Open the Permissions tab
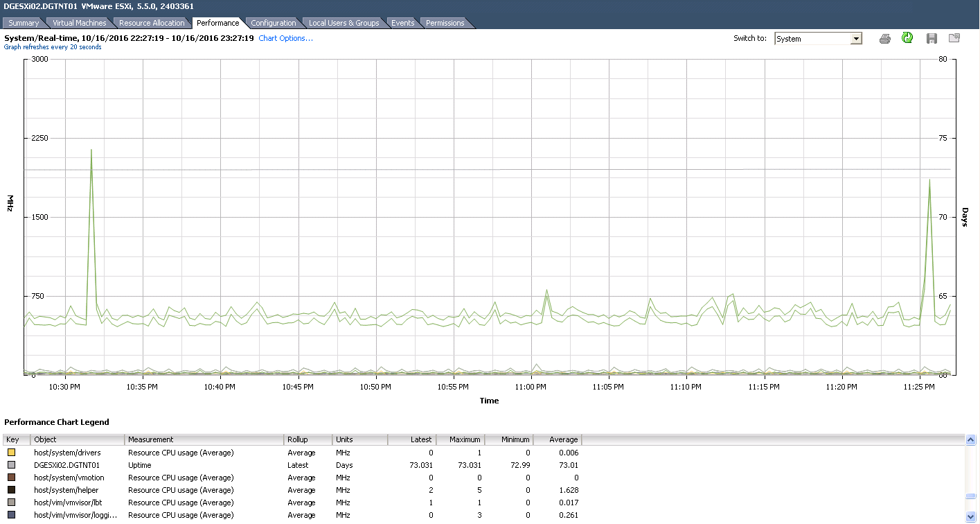Viewport: 980px width, 524px height. click(445, 23)
